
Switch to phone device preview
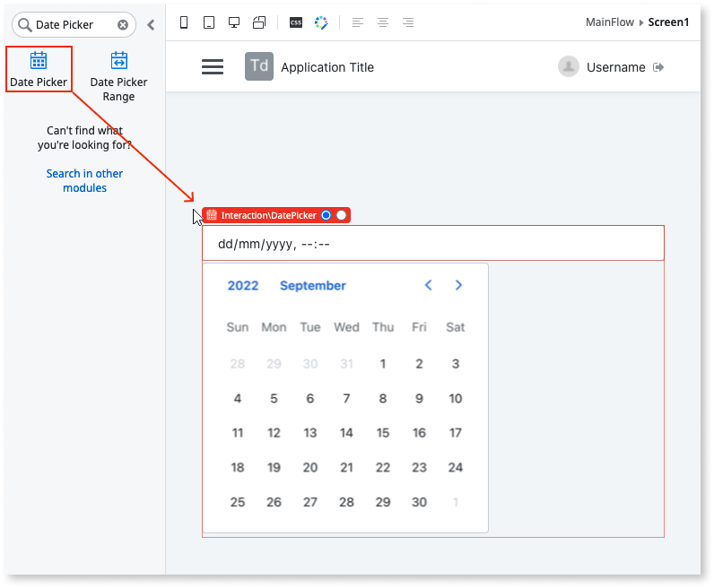(184, 22)
